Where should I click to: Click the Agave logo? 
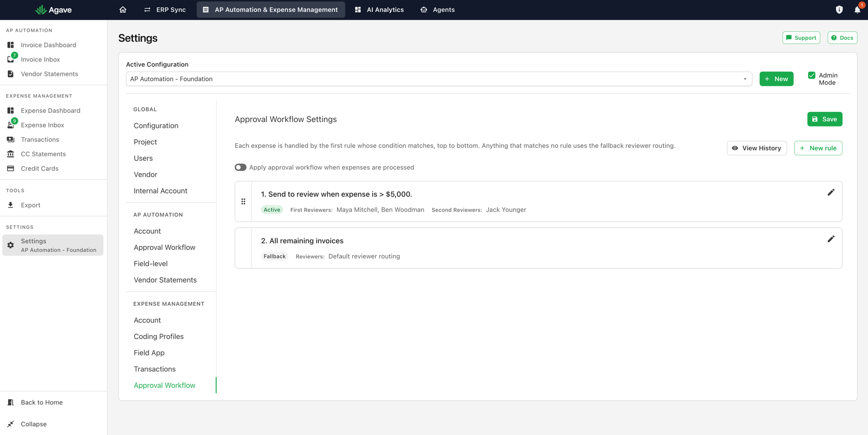53,10
